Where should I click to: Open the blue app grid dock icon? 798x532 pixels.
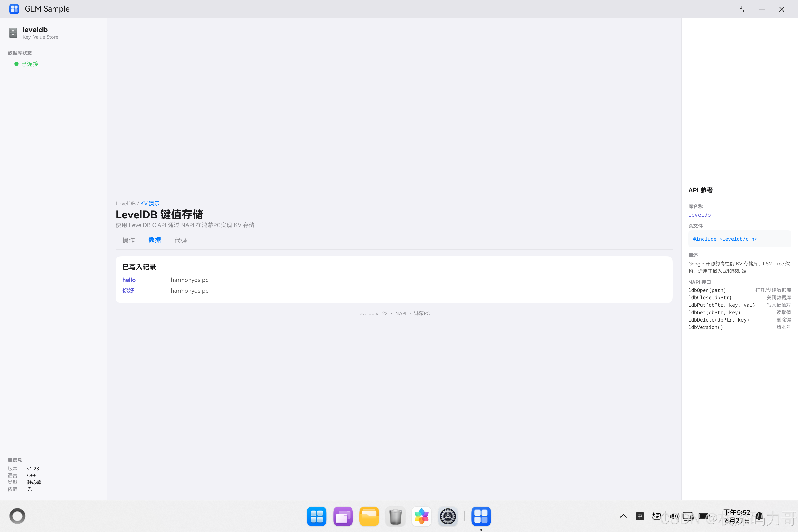pyautogui.click(x=317, y=516)
